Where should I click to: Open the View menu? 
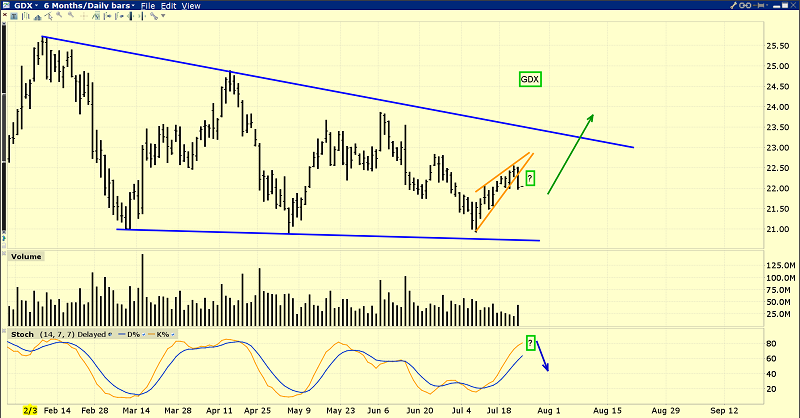click(x=191, y=6)
